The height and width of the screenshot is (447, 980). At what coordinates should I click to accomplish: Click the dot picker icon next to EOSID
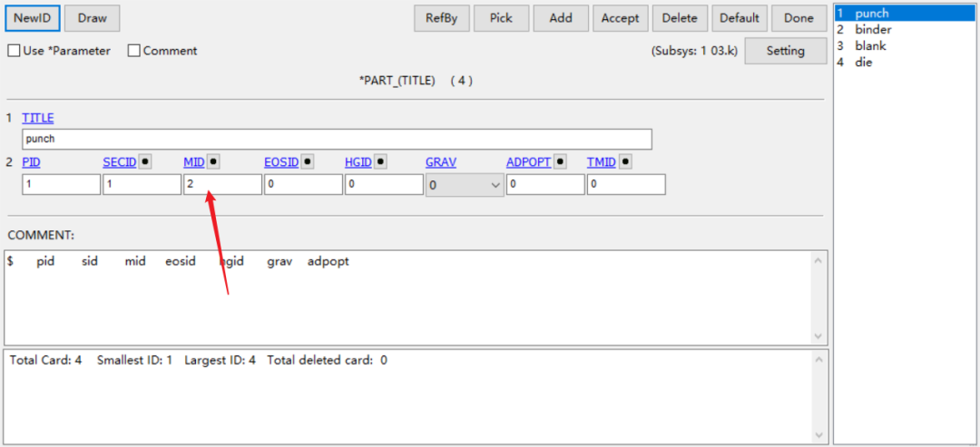307,161
